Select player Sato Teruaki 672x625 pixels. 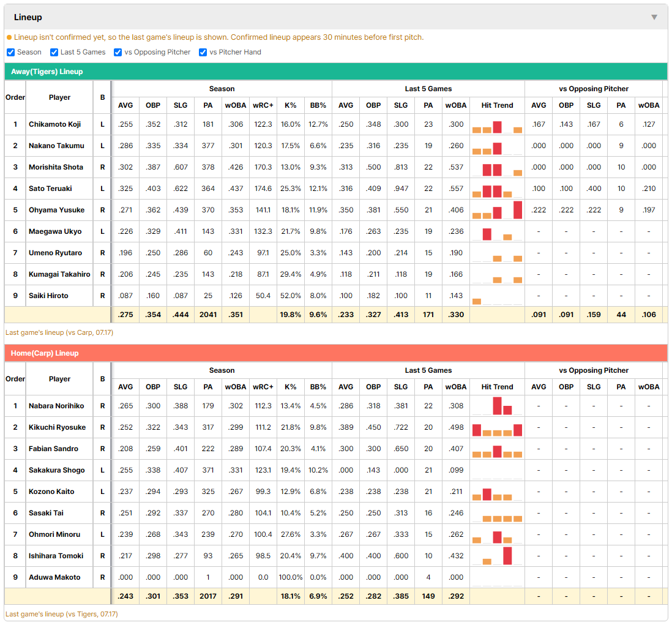(x=50, y=189)
